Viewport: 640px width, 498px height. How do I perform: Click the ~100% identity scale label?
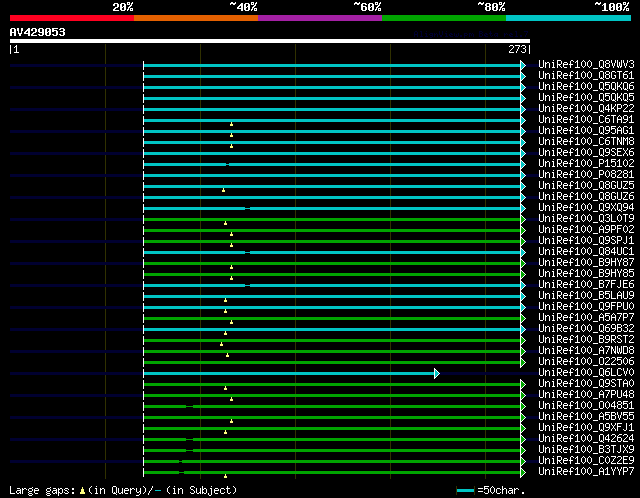coord(612,7)
